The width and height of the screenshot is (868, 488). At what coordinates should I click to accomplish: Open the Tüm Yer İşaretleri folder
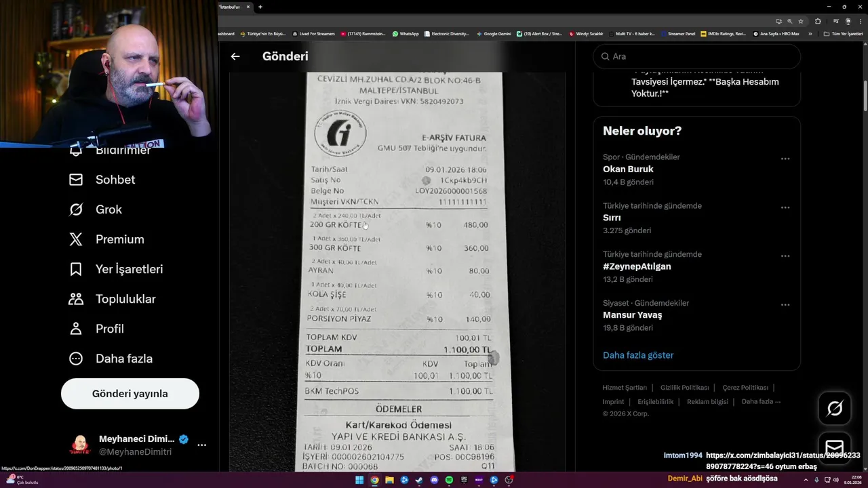pos(844,33)
